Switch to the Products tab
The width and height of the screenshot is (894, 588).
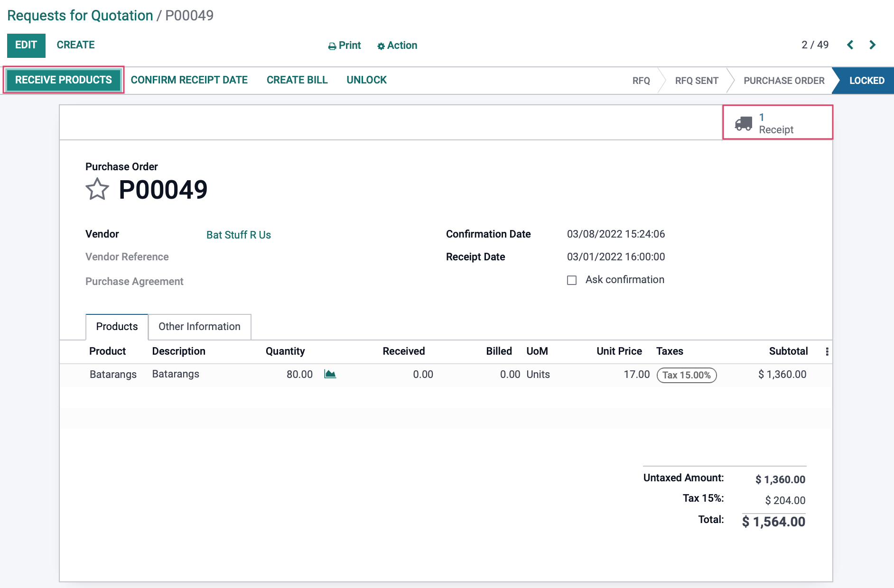117,327
